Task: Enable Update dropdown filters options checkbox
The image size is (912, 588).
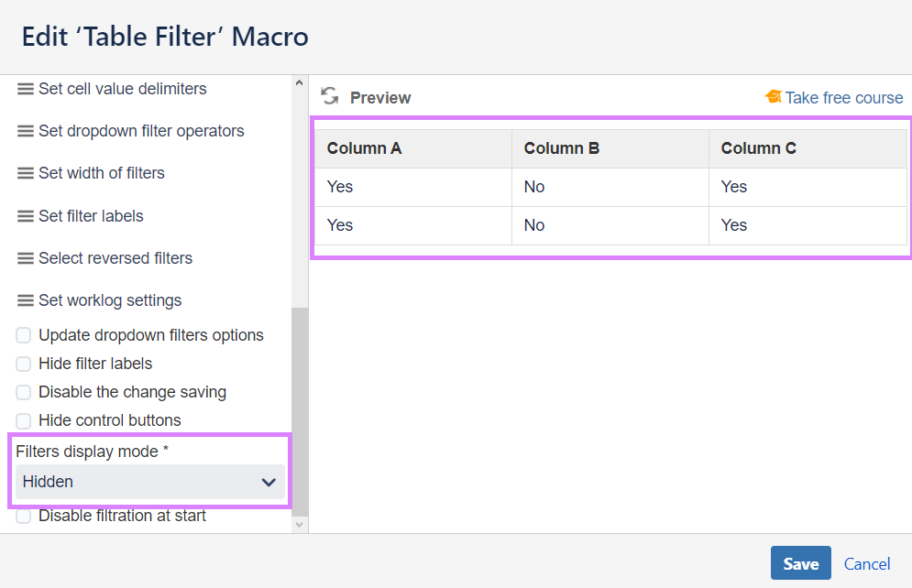Action: (24, 335)
